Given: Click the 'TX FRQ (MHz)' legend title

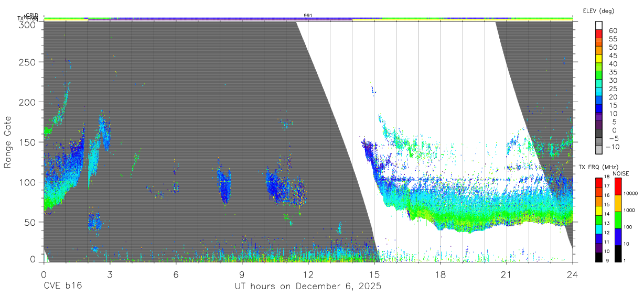Looking at the screenshot, I should click(x=599, y=167).
